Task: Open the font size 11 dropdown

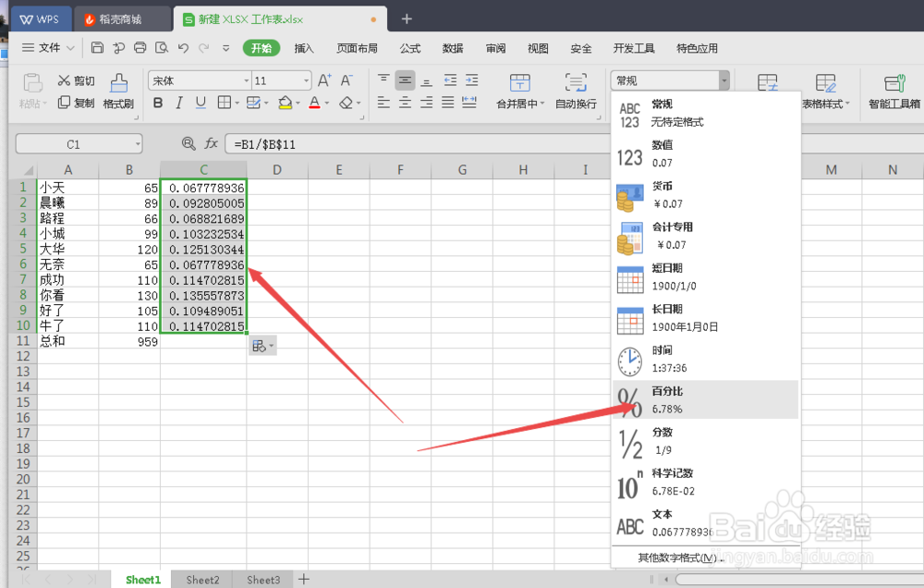Action: click(306, 80)
